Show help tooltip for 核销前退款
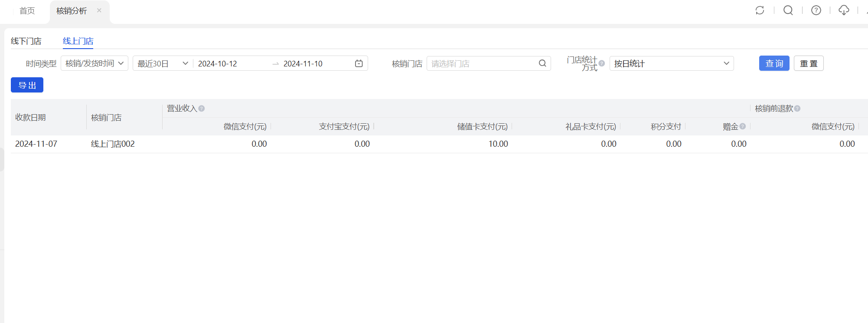The image size is (868, 323). 797,109
